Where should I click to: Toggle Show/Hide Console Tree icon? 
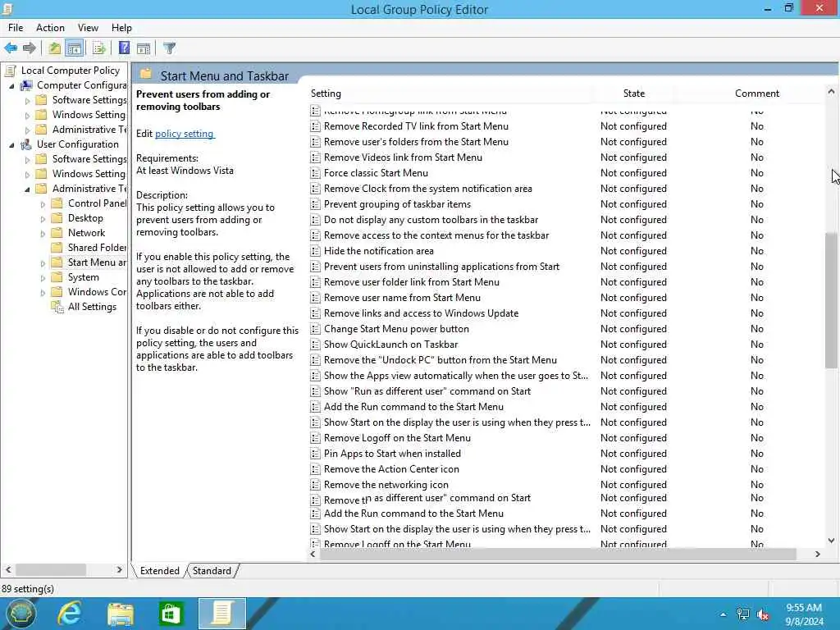[75, 48]
